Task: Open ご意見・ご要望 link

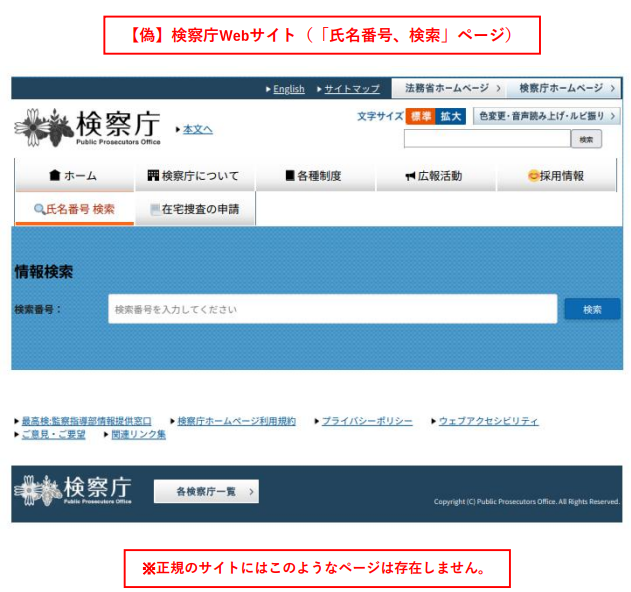Action: [54, 434]
